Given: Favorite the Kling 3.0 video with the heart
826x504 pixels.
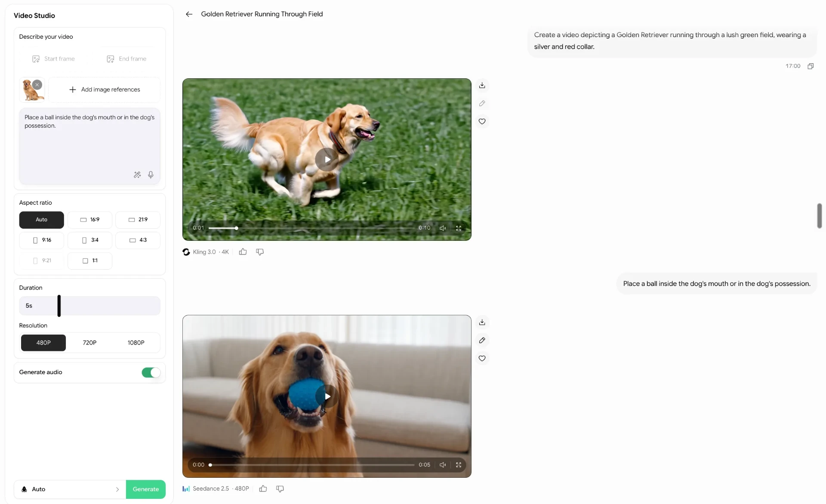Looking at the screenshot, I should click(x=482, y=121).
